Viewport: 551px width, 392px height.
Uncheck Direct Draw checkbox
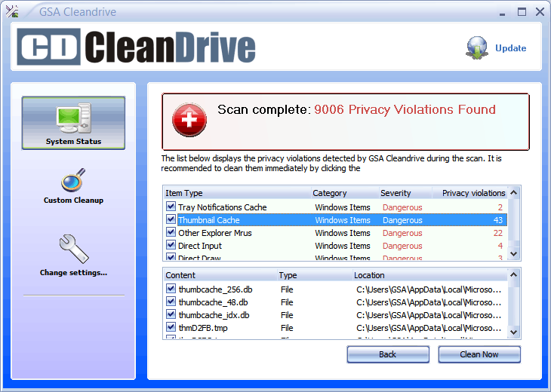[171, 256]
